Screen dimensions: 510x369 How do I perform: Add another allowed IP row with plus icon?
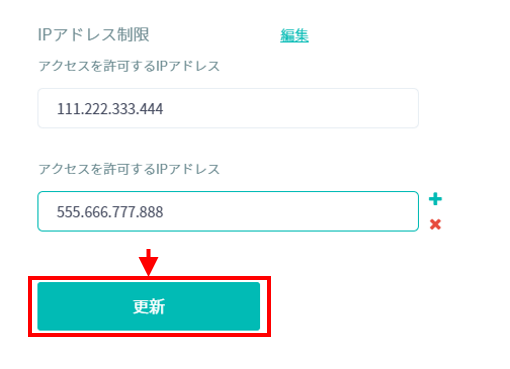(435, 199)
